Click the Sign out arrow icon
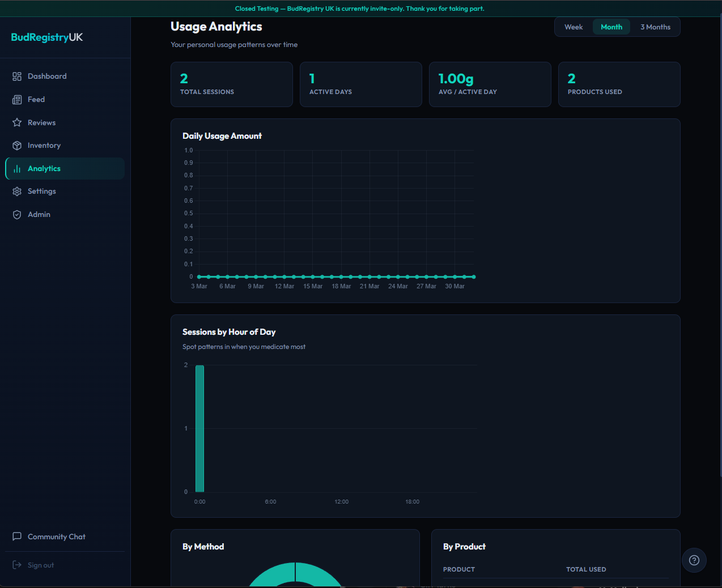Image resolution: width=722 pixels, height=588 pixels. (x=17, y=565)
